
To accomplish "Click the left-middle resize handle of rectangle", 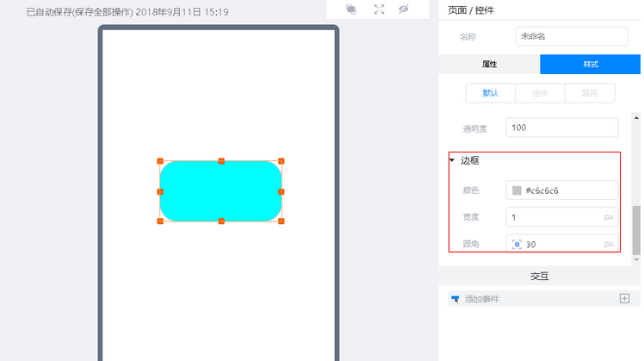I will click(x=160, y=191).
